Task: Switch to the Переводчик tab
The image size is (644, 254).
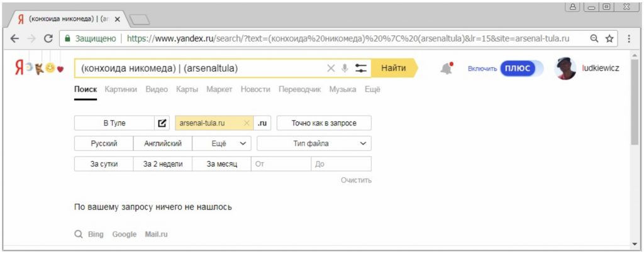Action: (x=300, y=89)
